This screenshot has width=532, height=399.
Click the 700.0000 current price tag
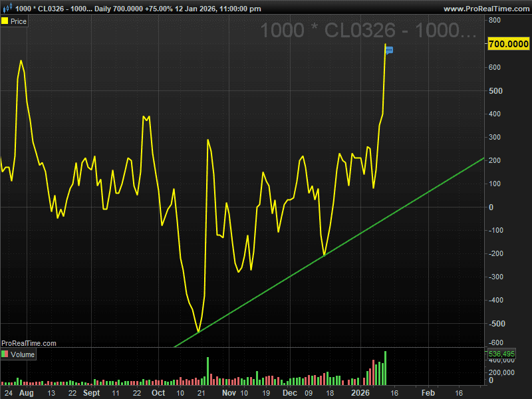[508, 44]
